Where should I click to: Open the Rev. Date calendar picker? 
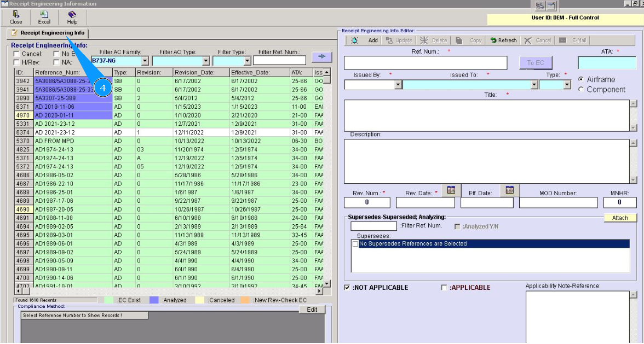tap(451, 190)
